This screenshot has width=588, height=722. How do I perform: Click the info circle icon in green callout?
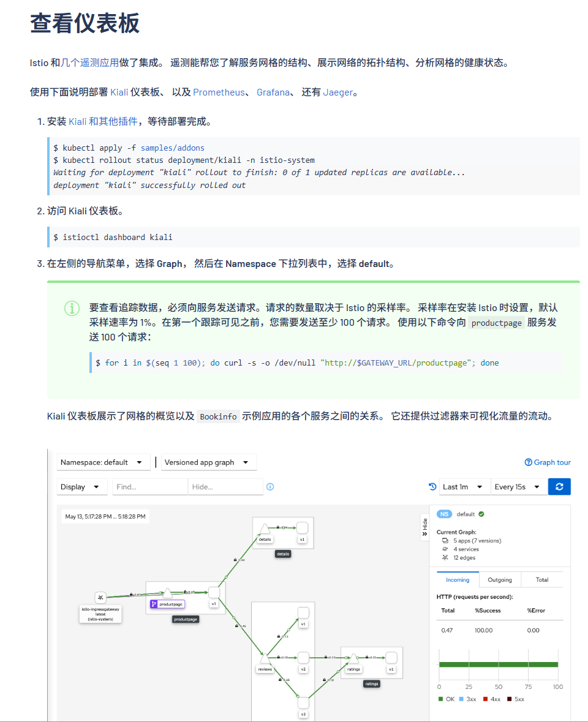(72, 308)
